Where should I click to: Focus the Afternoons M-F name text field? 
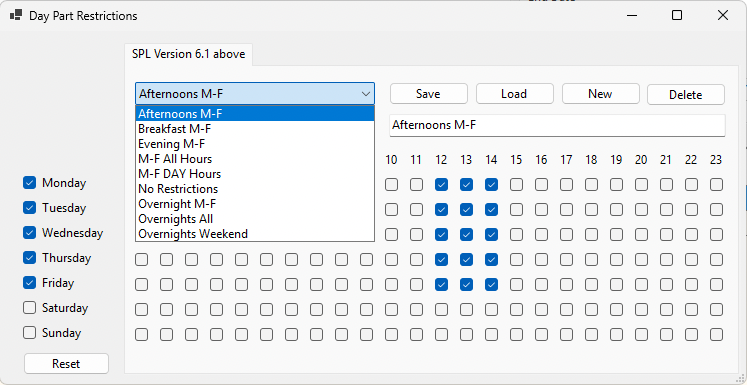(557, 125)
